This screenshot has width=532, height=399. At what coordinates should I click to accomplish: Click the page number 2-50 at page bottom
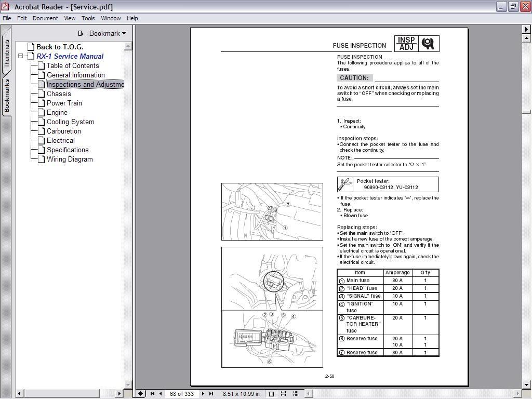pyautogui.click(x=329, y=376)
